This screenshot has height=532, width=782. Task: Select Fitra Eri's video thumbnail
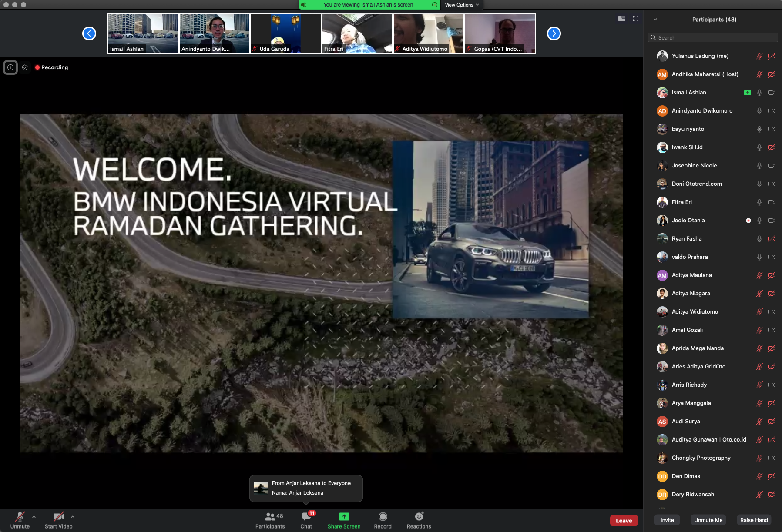[357, 33]
